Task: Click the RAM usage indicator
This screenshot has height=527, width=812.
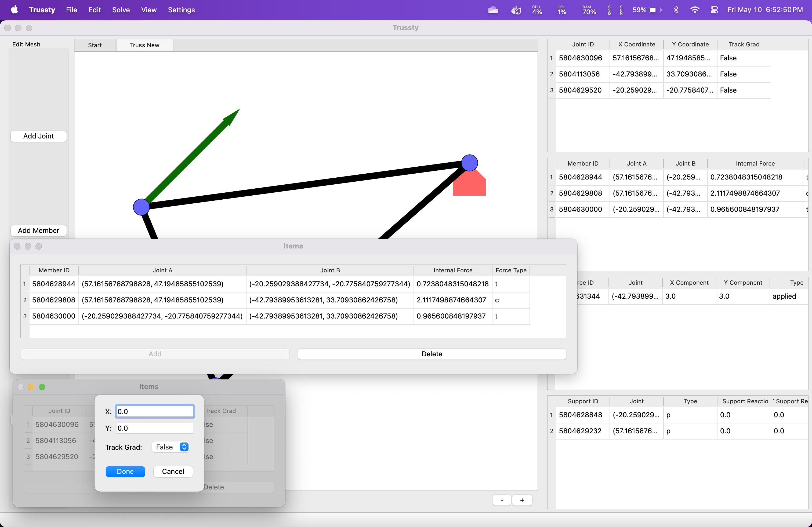Action: [x=589, y=10]
